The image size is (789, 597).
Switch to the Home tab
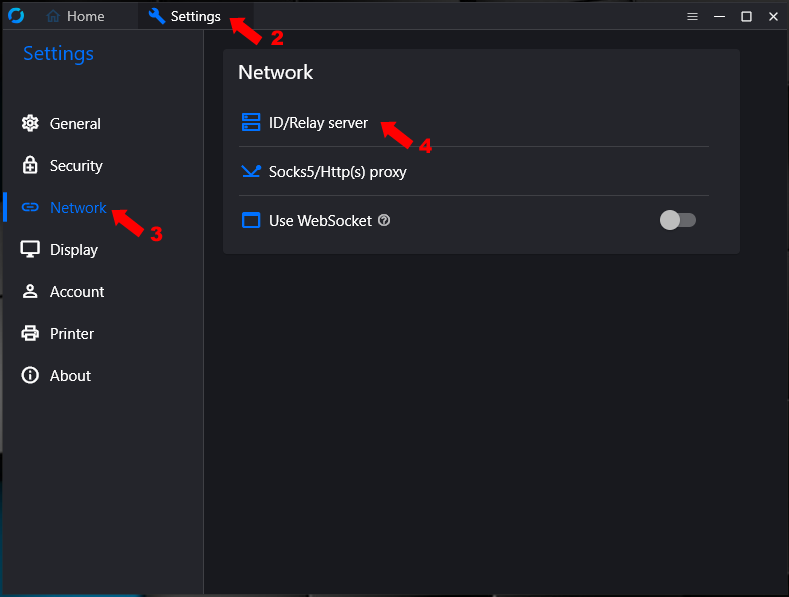click(76, 16)
